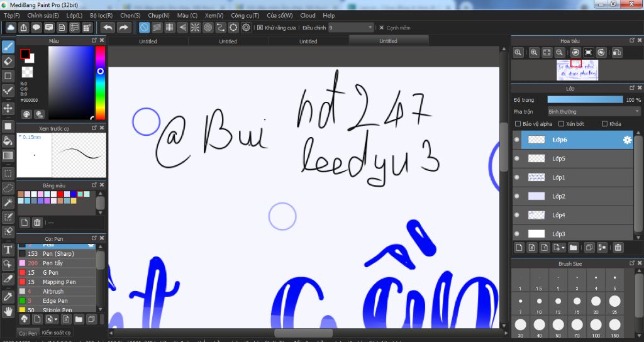The height and width of the screenshot is (342, 644).
Task: Enable Xén bớt checkbox
Action: [561, 124]
